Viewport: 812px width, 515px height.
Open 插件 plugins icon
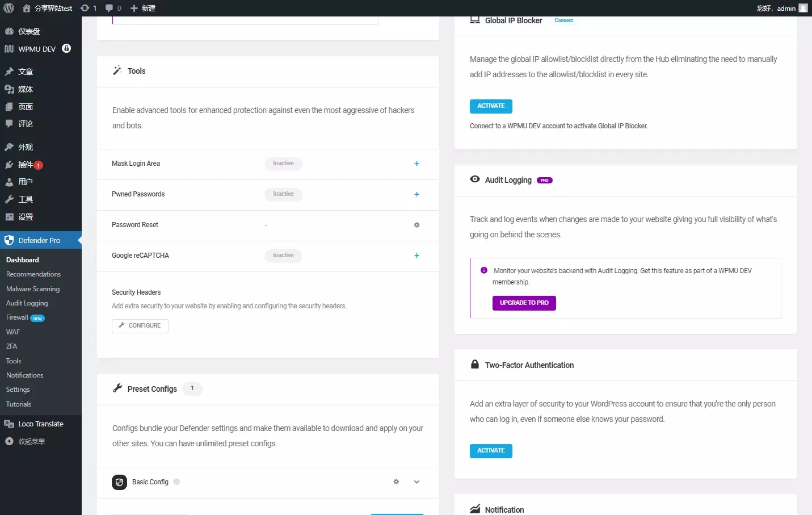click(9, 165)
